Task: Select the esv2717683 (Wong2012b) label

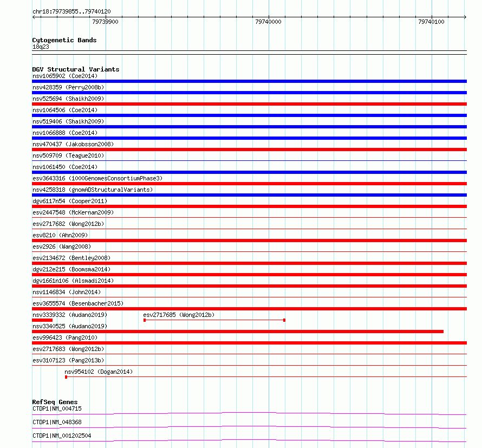Action: (x=68, y=349)
